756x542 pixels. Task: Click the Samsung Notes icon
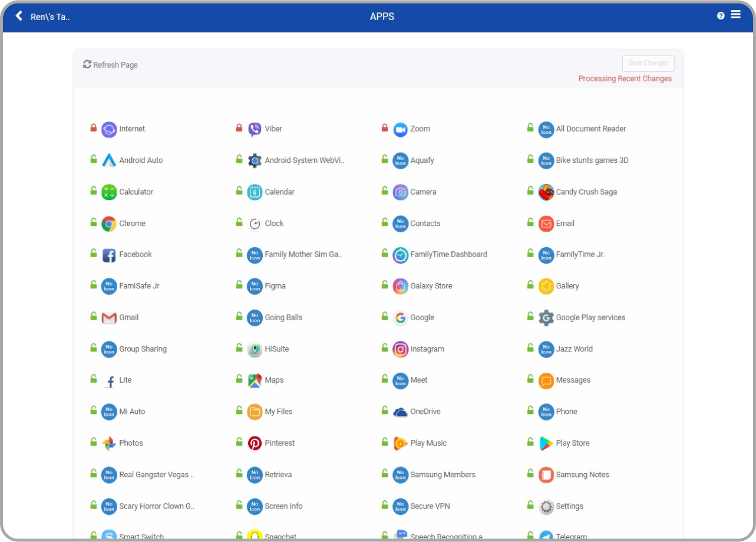click(x=546, y=475)
